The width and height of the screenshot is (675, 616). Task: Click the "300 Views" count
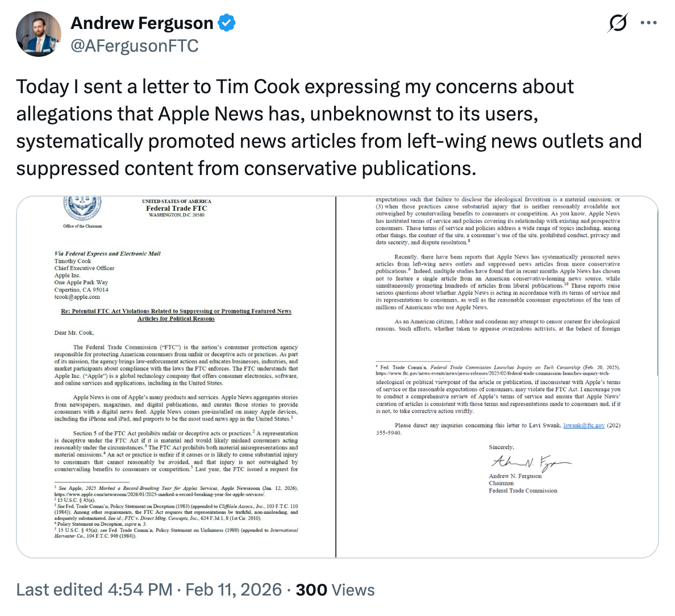335,590
